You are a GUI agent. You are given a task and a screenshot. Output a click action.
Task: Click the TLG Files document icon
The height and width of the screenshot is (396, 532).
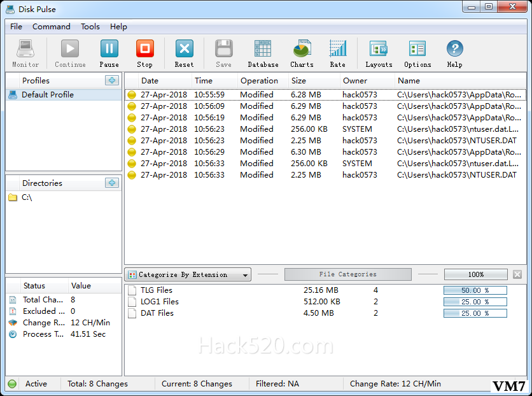(132, 290)
